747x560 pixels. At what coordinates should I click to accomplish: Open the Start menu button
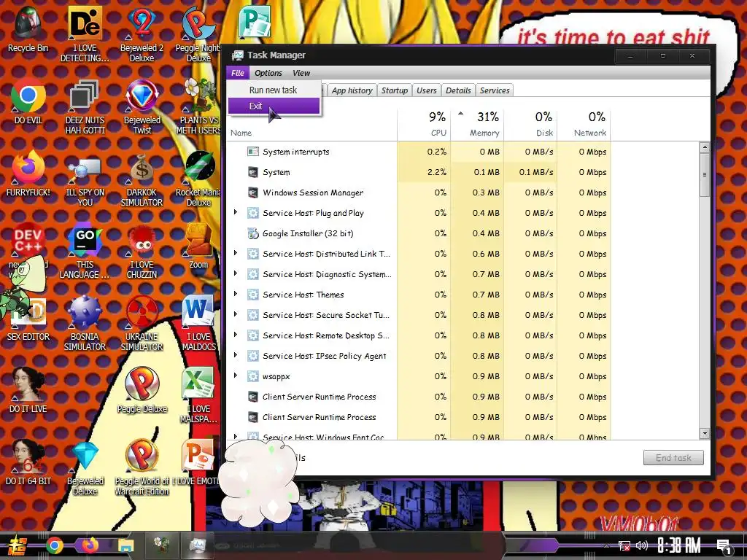(18, 546)
